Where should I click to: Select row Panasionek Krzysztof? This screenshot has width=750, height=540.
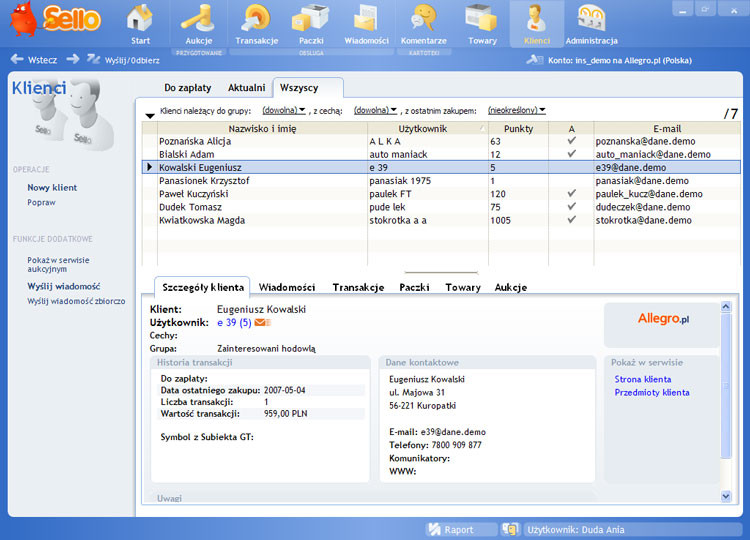tap(441, 180)
